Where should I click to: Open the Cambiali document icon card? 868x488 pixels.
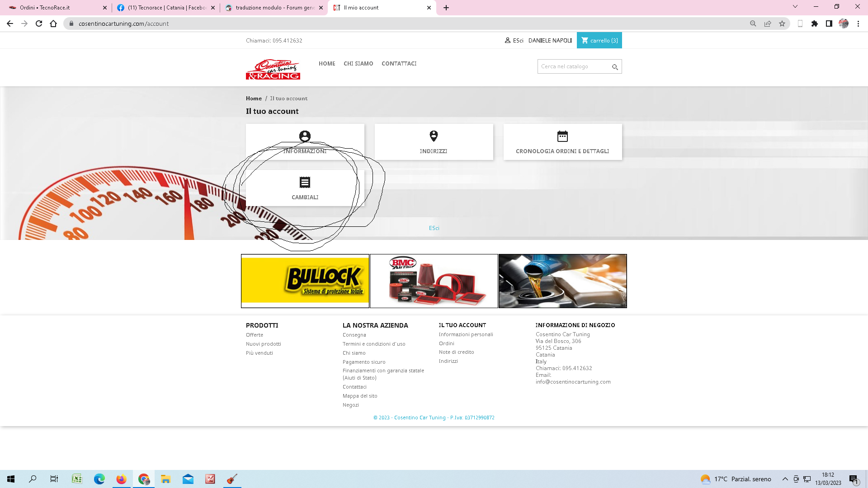[305, 183]
